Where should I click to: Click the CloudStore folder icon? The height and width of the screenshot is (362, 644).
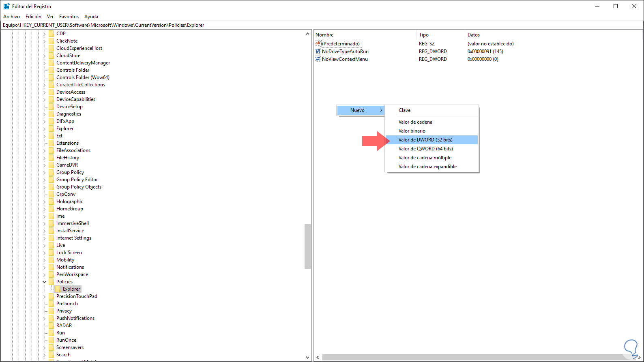51,56
